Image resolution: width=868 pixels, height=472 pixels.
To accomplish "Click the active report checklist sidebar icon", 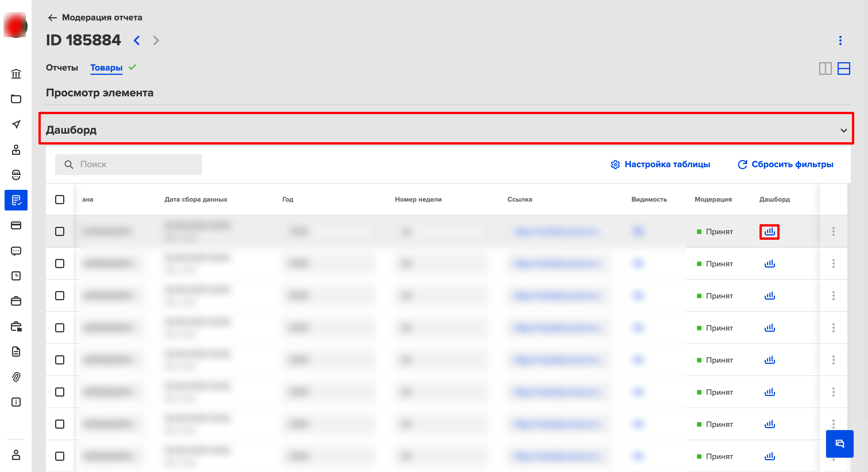I will coord(16,200).
